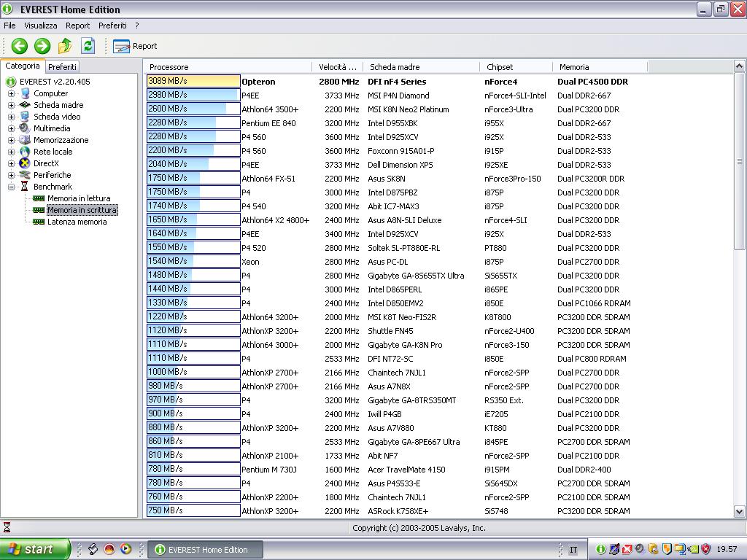Expand the Scheda video tree node
This screenshot has width=747, height=560.
pos(12,117)
